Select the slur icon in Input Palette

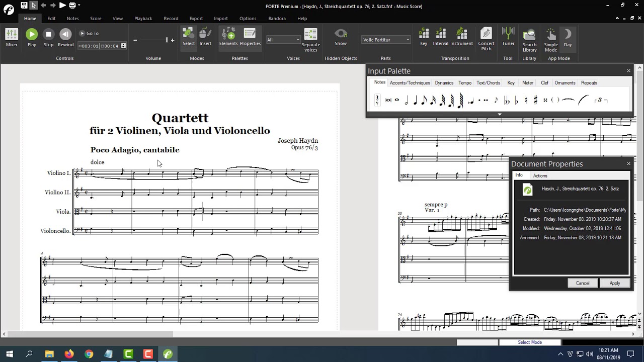pos(584,100)
